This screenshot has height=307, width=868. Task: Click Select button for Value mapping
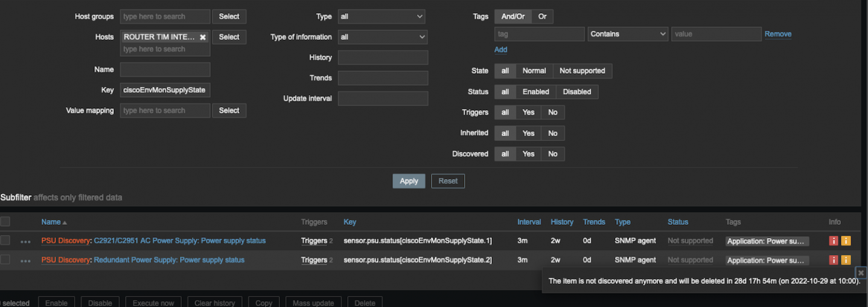click(229, 111)
